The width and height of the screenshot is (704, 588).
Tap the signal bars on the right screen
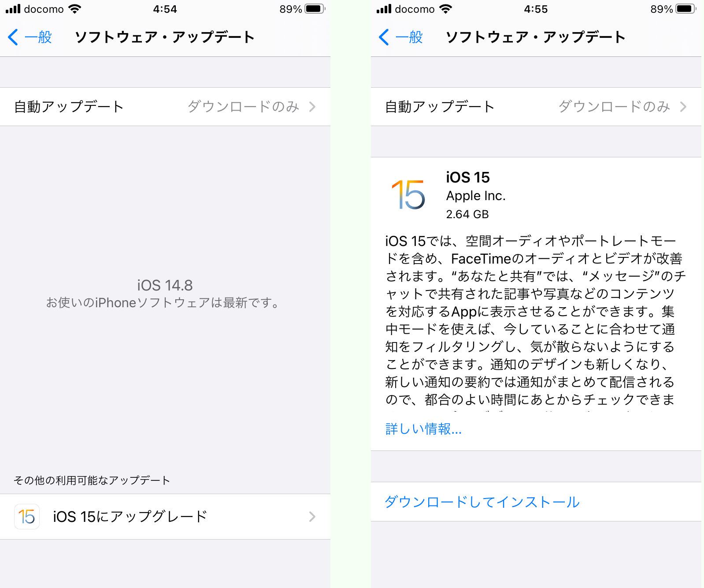point(384,9)
